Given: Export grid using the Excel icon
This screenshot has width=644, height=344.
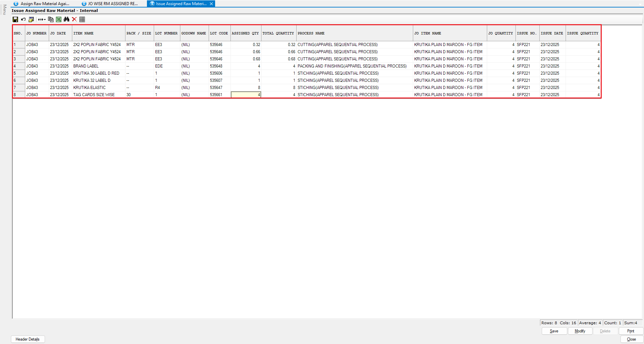Looking at the screenshot, I should (x=59, y=19).
